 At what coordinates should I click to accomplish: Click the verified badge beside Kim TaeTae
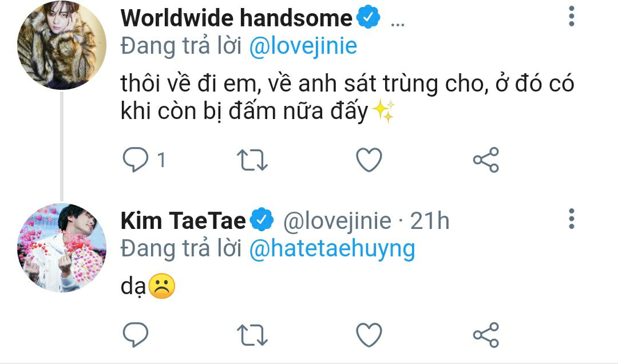(x=263, y=220)
